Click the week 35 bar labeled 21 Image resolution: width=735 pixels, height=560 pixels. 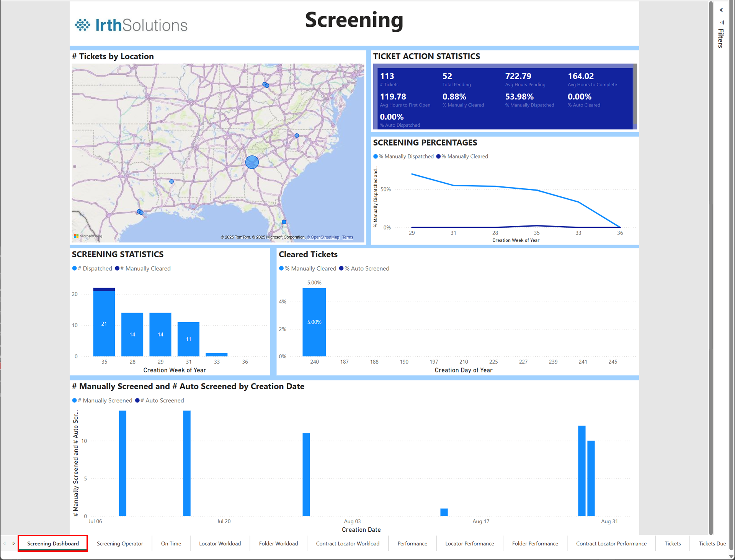[104, 323]
